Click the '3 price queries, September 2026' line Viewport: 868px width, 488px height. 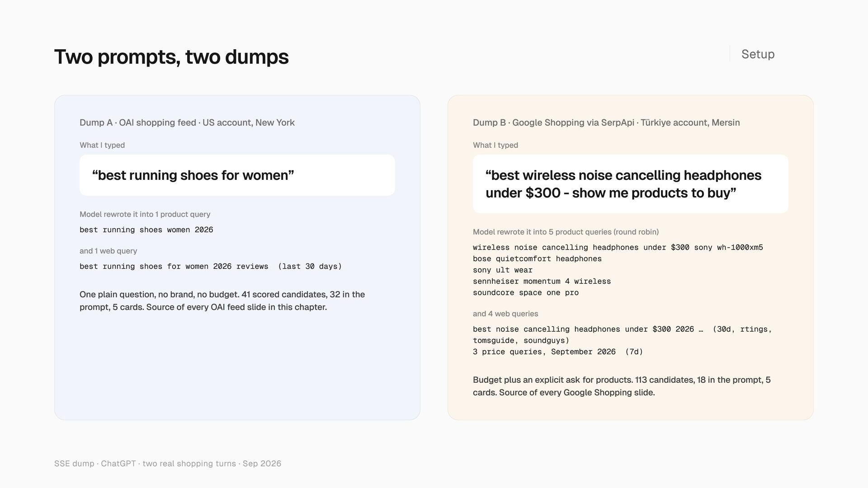[x=558, y=352]
